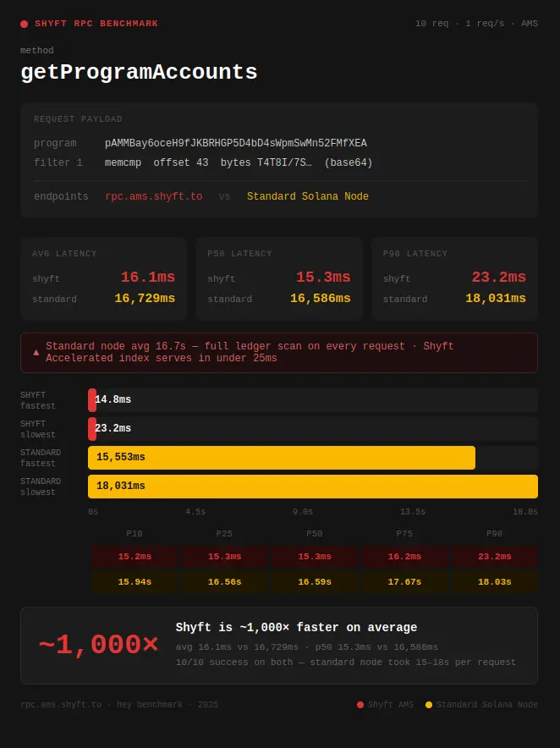Screen dimensions: 560x748
Task: Click the red Shyft AMS legend dot
Action: pos(360,705)
